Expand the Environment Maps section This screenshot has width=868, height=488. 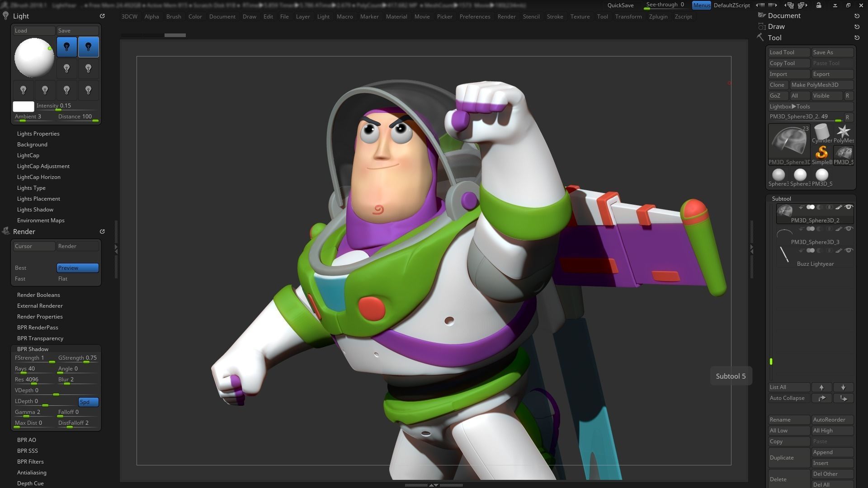point(41,221)
